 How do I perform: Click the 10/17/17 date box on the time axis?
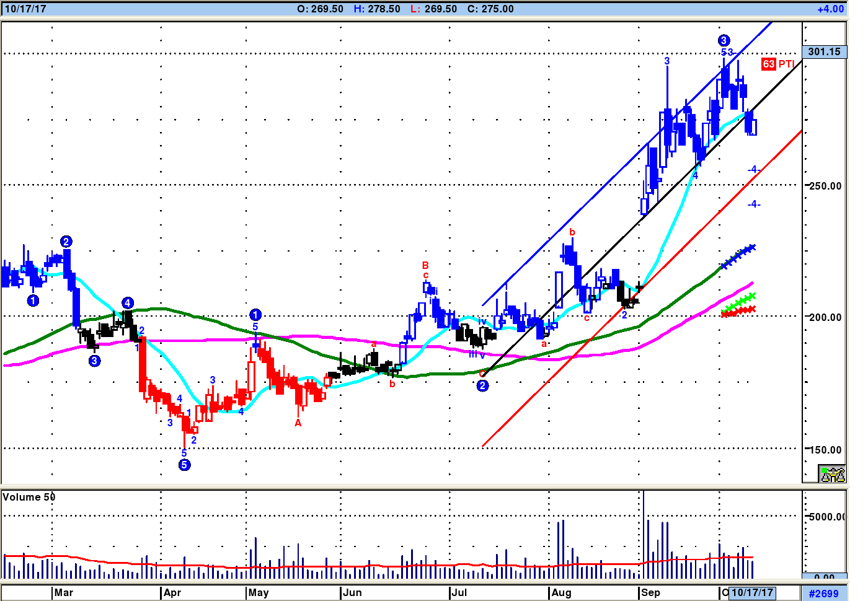point(752,592)
